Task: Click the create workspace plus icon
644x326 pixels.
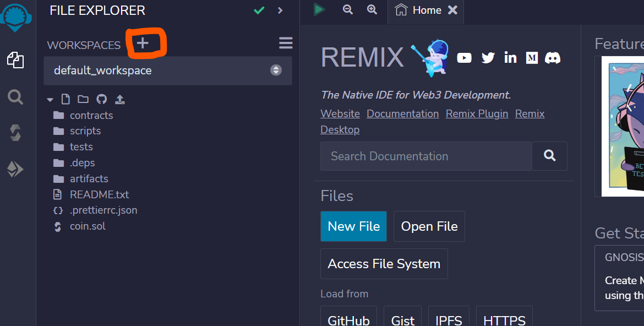Action: coord(143,43)
